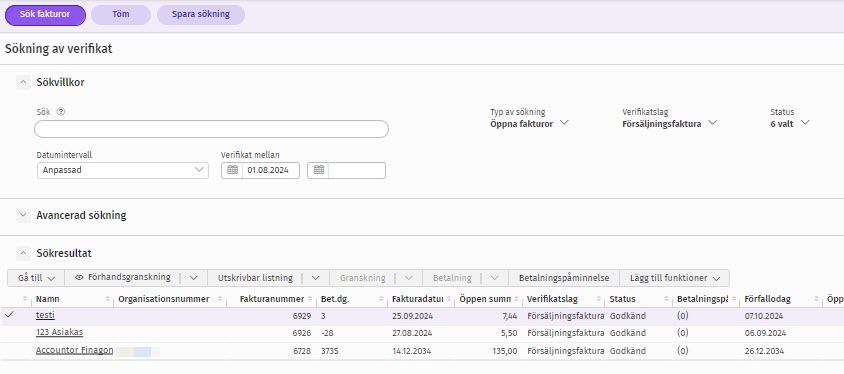Open the Datumintervall Anpassad dropdown
This screenshot has height=374, width=844.
[122, 170]
